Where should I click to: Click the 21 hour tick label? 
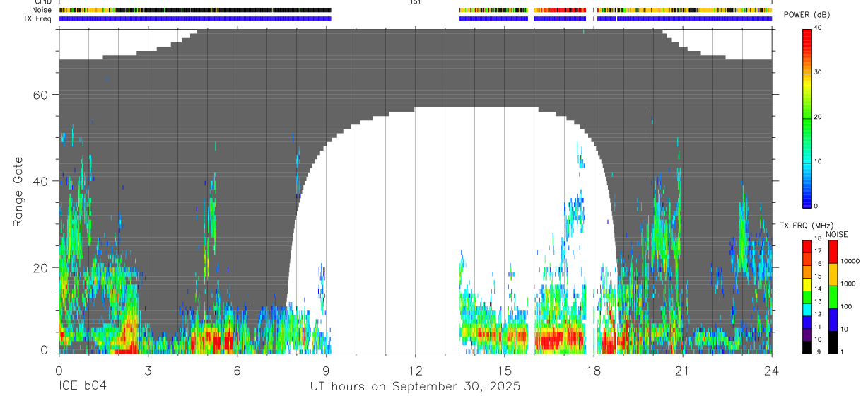(x=683, y=371)
